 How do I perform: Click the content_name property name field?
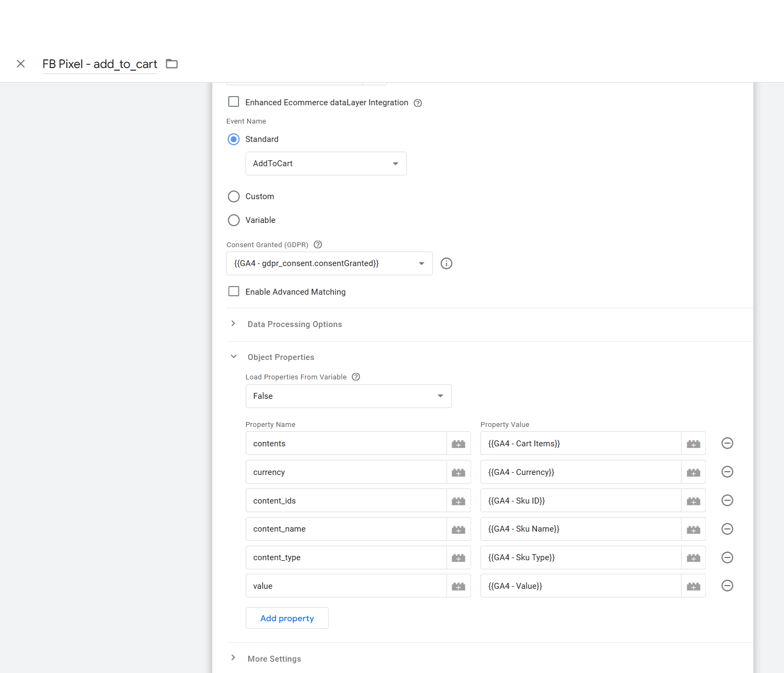pyautogui.click(x=345, y=529)
